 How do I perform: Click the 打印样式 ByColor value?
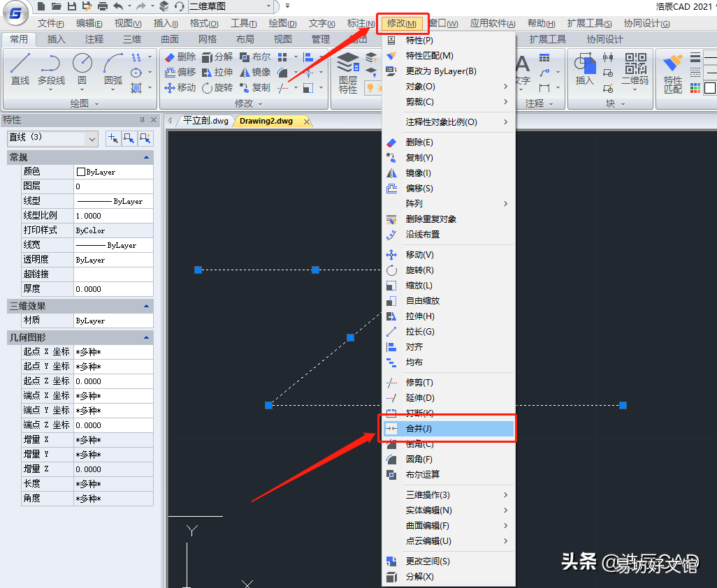coord(113,230)
